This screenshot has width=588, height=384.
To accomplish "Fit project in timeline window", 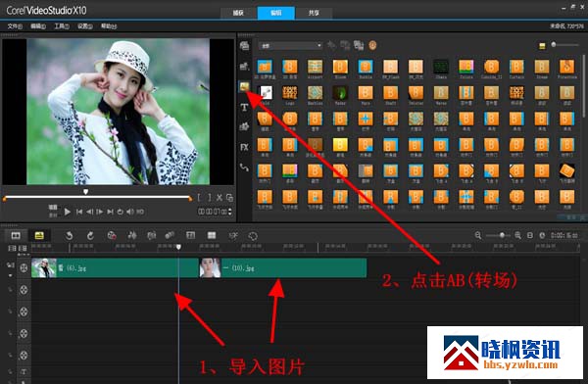I will (x=530, y=235).
